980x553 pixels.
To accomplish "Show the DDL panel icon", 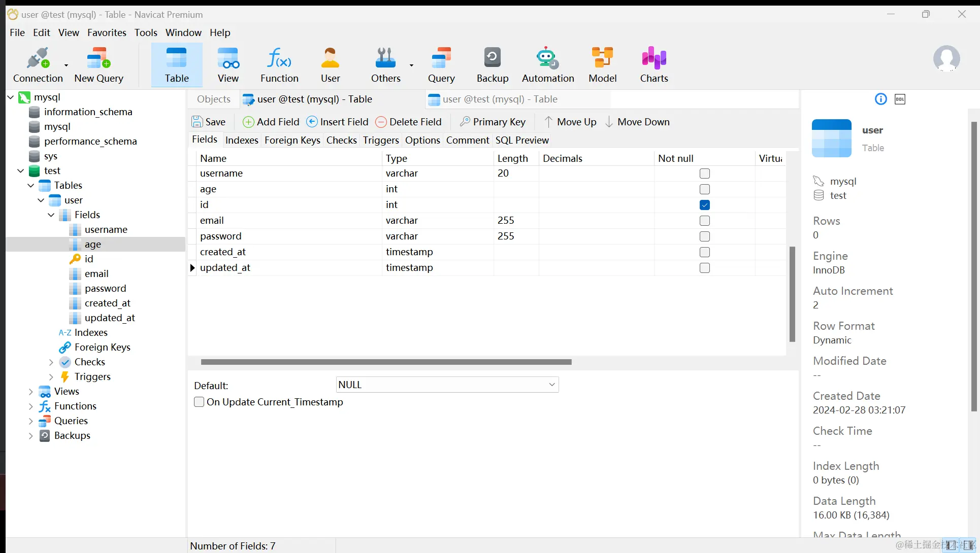I will point(900,99).
